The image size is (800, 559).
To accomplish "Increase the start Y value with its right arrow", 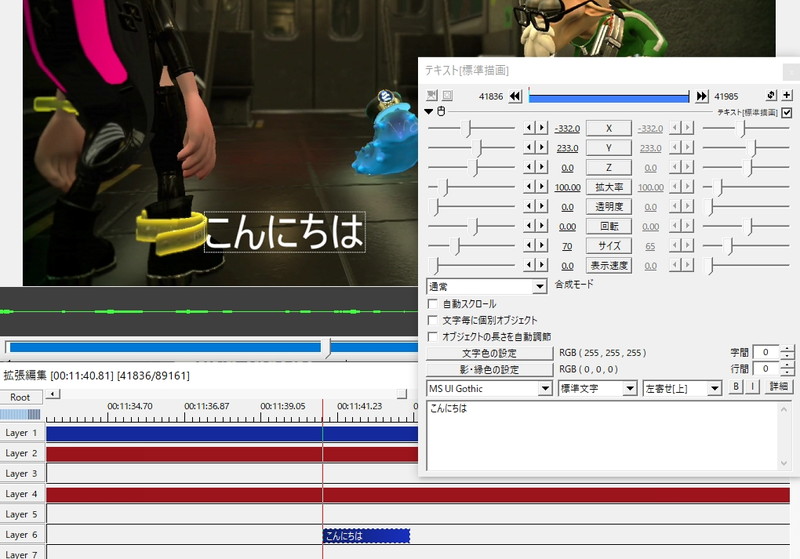I will 542,147.
